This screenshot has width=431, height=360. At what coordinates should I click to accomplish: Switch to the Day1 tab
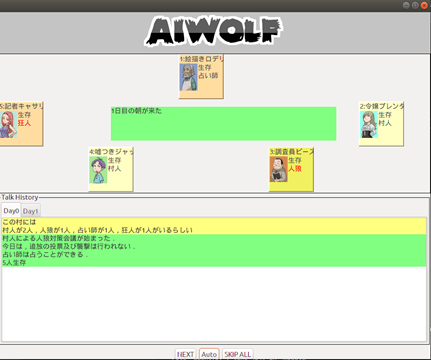pyautogui.click(x=31, y=211)
